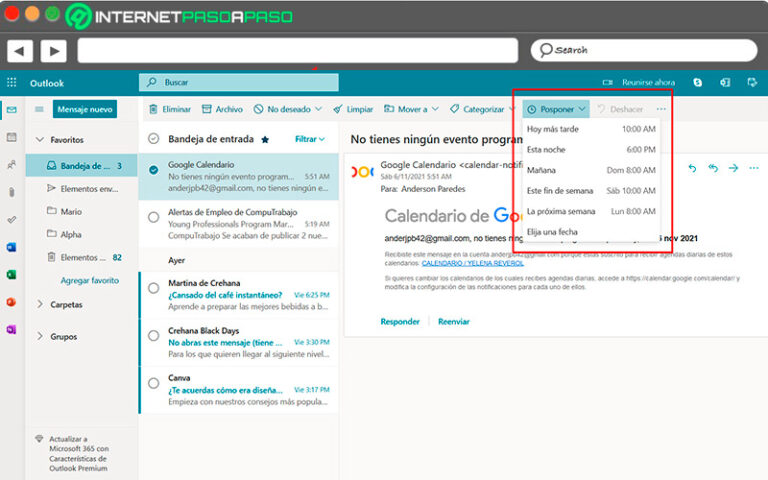Click Agregar favorito link

[x=90, y=280]
